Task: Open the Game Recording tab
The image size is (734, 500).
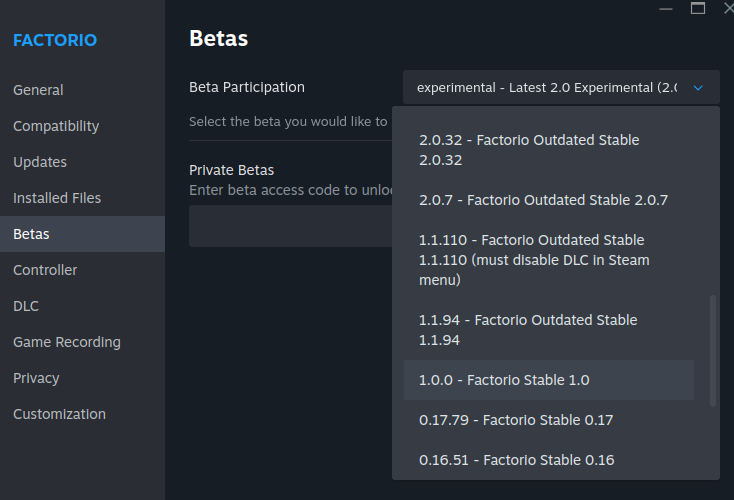Action: (x=67, y=342)
